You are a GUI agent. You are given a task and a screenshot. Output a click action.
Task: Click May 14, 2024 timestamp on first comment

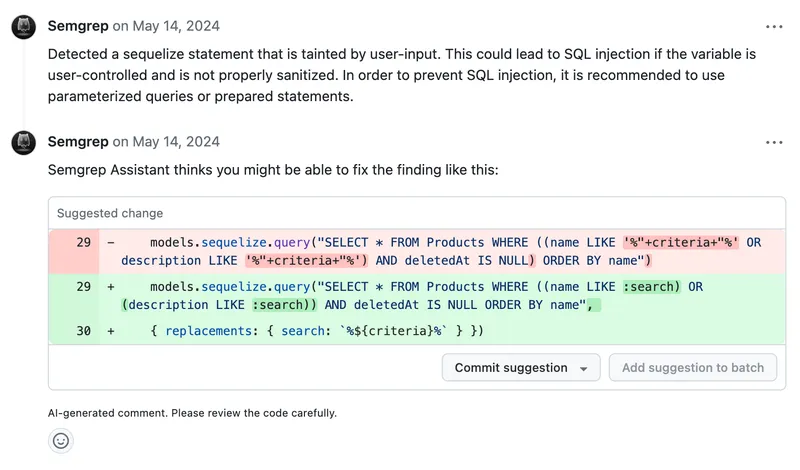coord(175,26)
